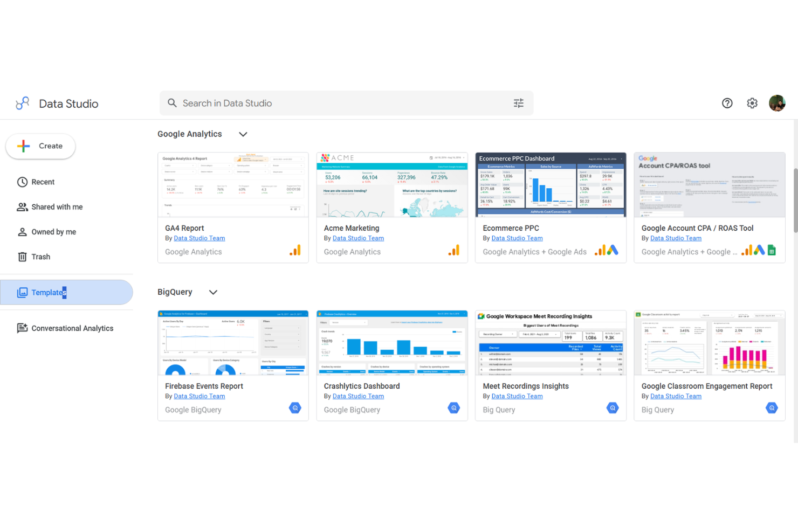
Task: Click the Google Ads icon on Ecommerce PPC card
Action: tap(613, 251)
